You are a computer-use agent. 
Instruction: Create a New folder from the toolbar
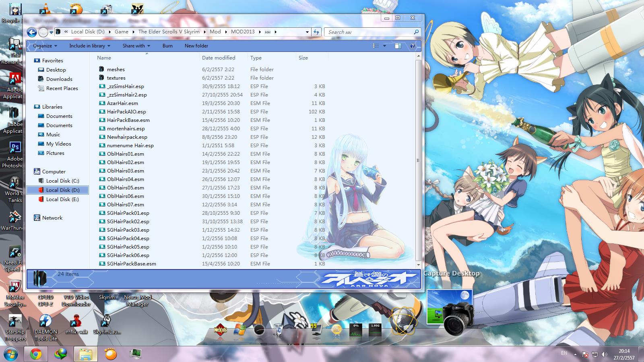[196, 46]
